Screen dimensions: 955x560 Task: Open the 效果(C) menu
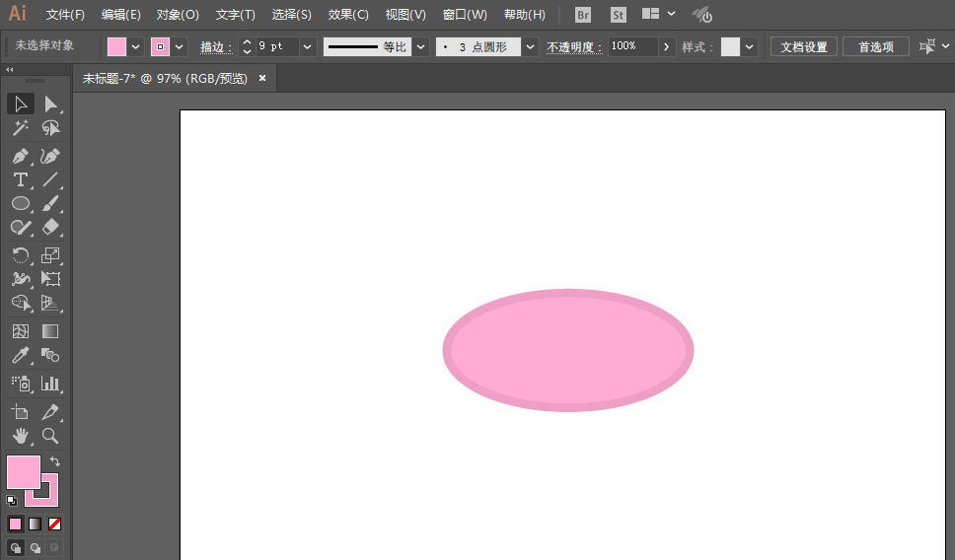(x=348, y=15)
